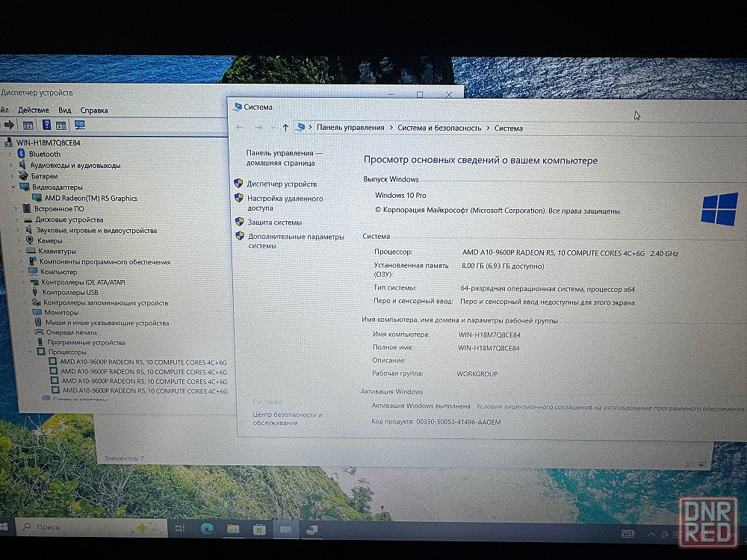Select the WIN-H18M7Q8CE84 computer root icon
The image size is (747, 560).
click(8, 143)
